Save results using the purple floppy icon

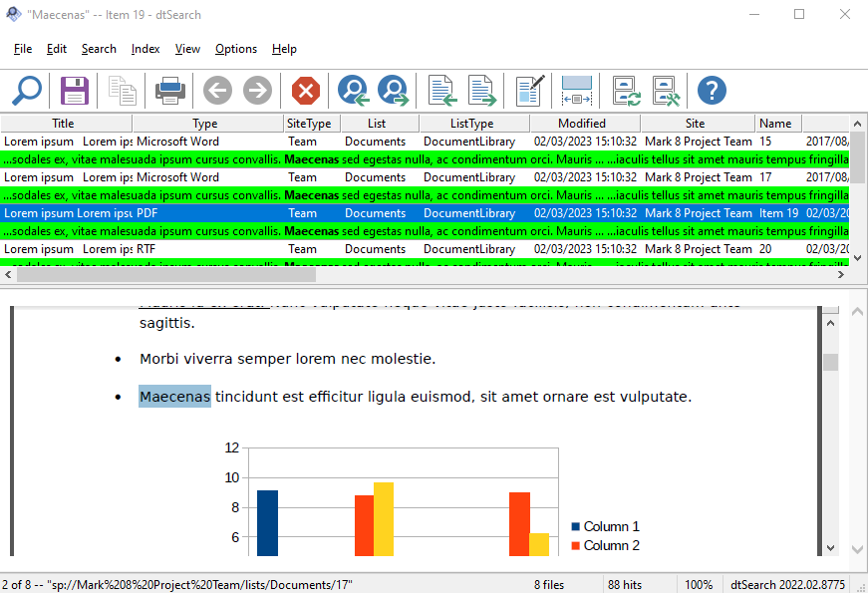pos(74,91)
